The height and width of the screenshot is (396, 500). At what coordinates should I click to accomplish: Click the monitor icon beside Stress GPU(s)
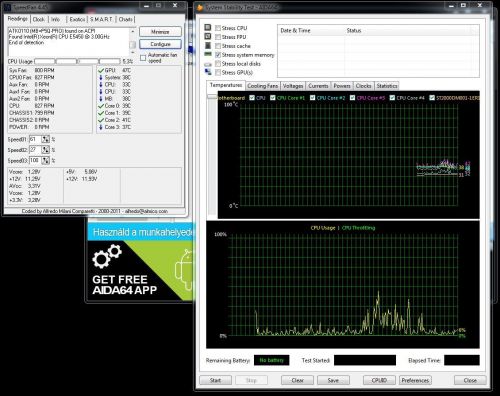208,72
